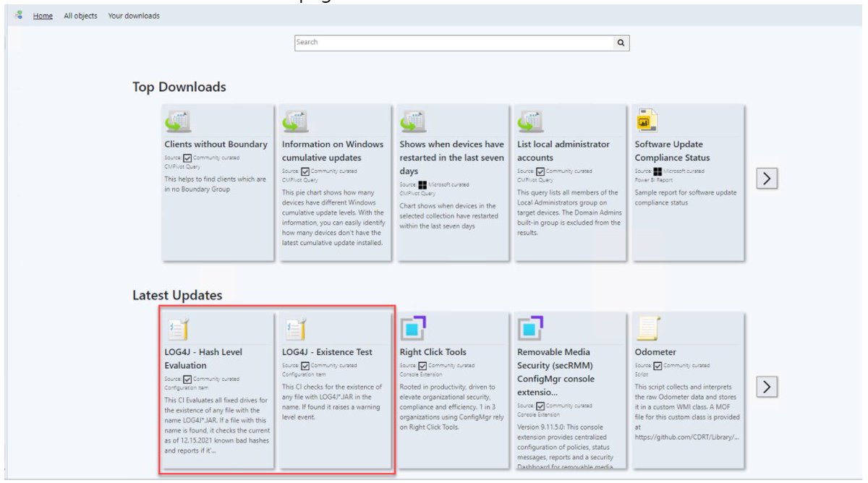Viewport: 868px width, 483px height.
Task: Open Clients without Boundary icon
Action: click(x=177, y=121)
